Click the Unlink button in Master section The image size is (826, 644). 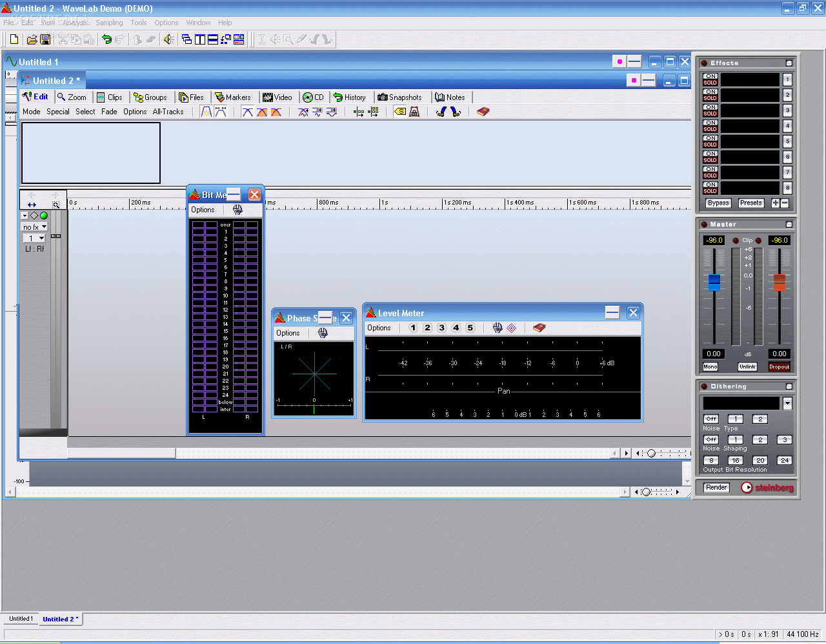[747, 367]
